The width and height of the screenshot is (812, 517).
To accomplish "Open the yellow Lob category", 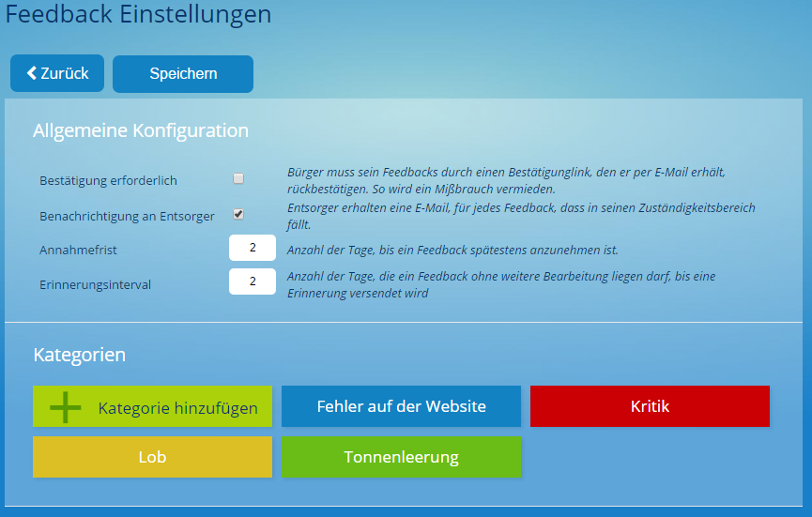I will pyautogui.click(x=152, y=457).
